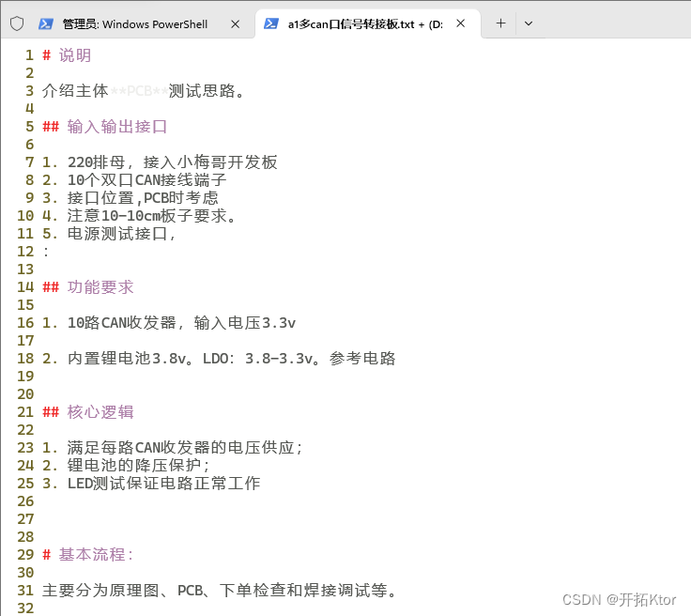Click the line '2. 锂电池的降压保护;'

[x=126, y=466]
